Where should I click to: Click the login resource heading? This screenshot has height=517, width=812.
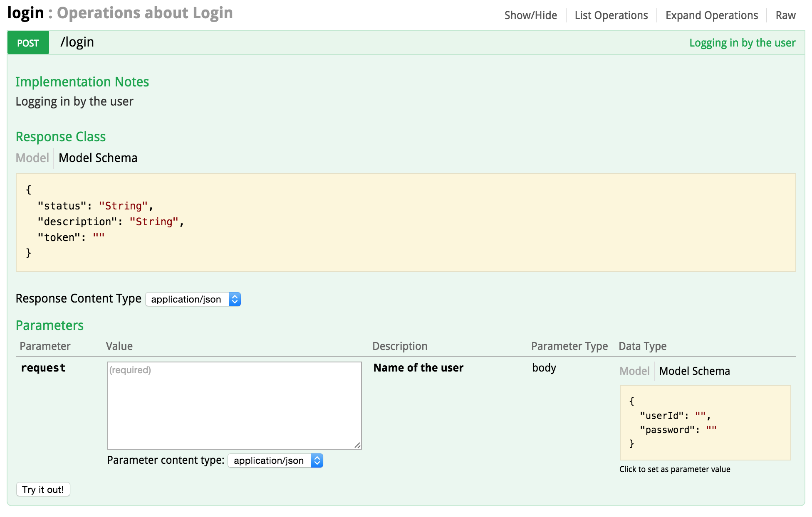coord(25,13)
